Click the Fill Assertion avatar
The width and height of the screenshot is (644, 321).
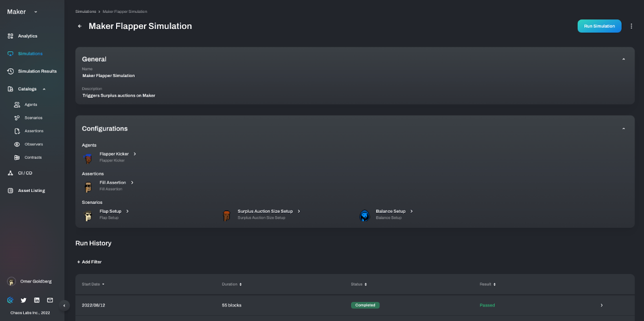tap(88, 186)
